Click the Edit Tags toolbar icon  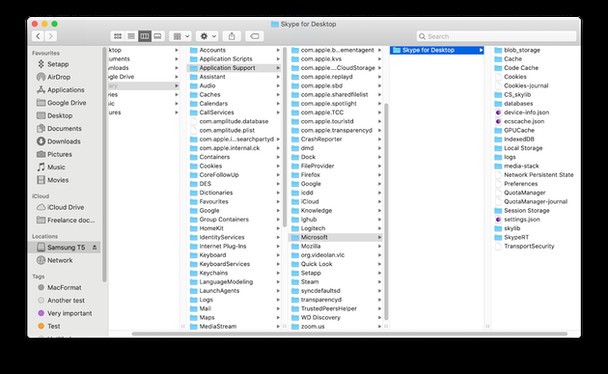255,36
